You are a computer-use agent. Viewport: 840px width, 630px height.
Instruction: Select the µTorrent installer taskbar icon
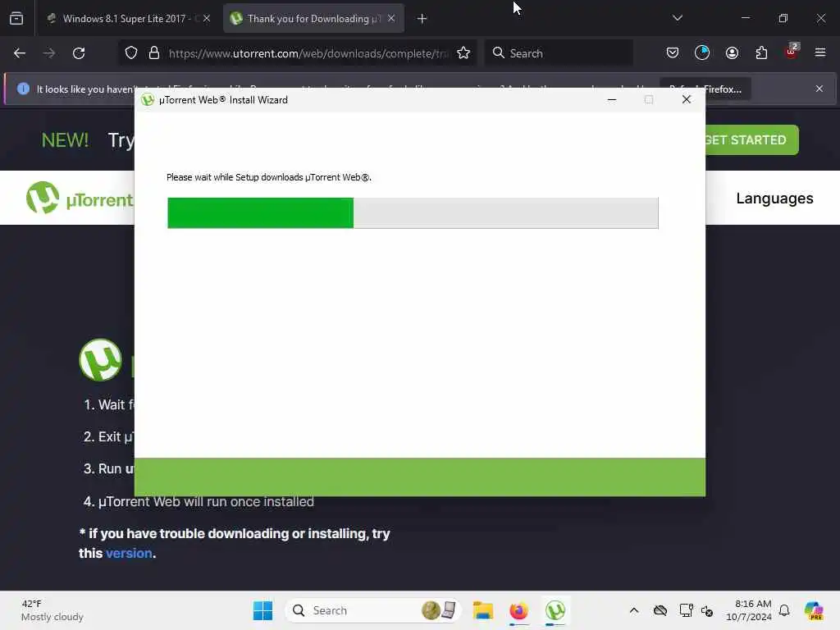click(555, 610)
